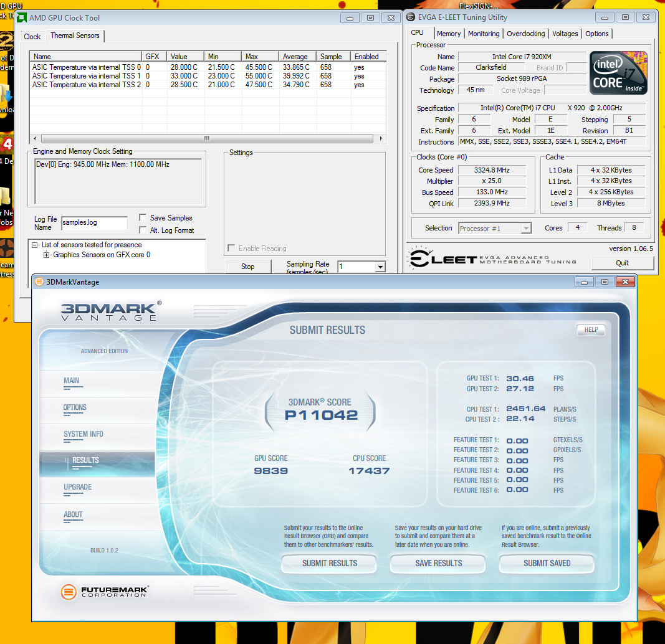Image resolution: width=665 pixels, height=644 pixels.
Task: Close the 3DMarkVantage window
Action: coord(625,282)
